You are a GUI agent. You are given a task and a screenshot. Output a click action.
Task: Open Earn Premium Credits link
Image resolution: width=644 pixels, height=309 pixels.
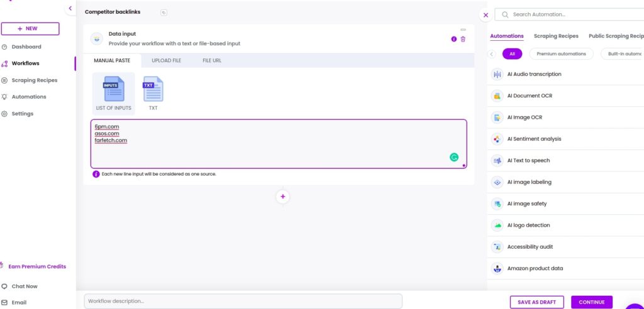tap(37, 266)
